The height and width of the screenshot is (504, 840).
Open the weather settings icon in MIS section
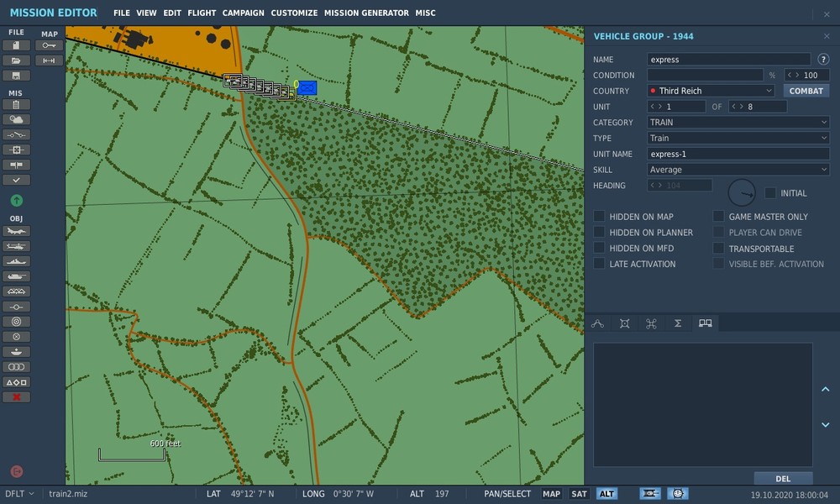(16, 120)
